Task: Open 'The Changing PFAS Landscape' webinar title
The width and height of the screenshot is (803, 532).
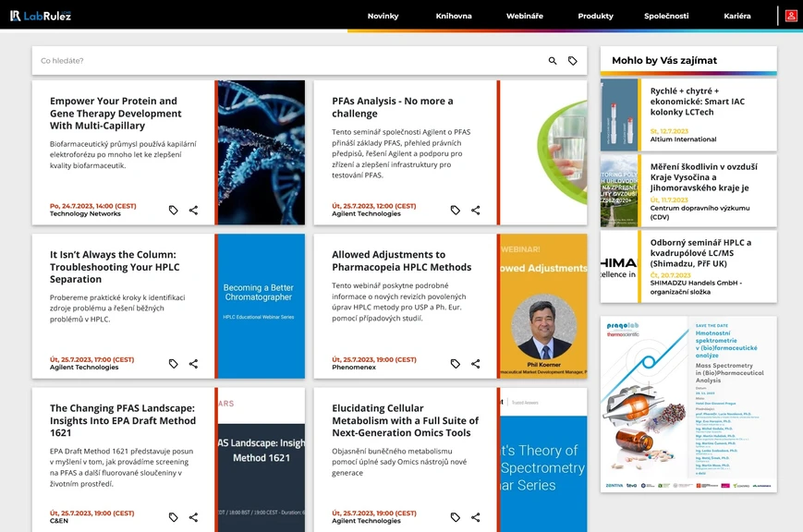Action: [123, 420]
